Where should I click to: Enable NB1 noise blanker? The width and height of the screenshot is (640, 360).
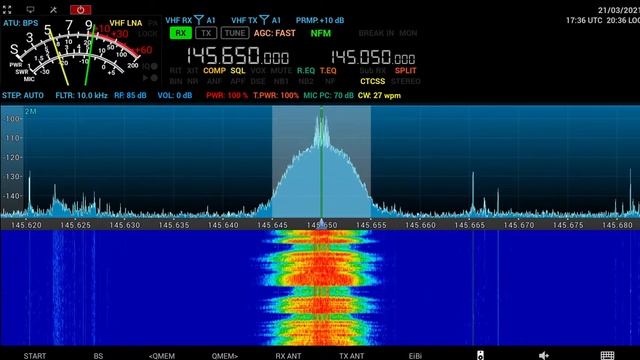pos(281,81)
